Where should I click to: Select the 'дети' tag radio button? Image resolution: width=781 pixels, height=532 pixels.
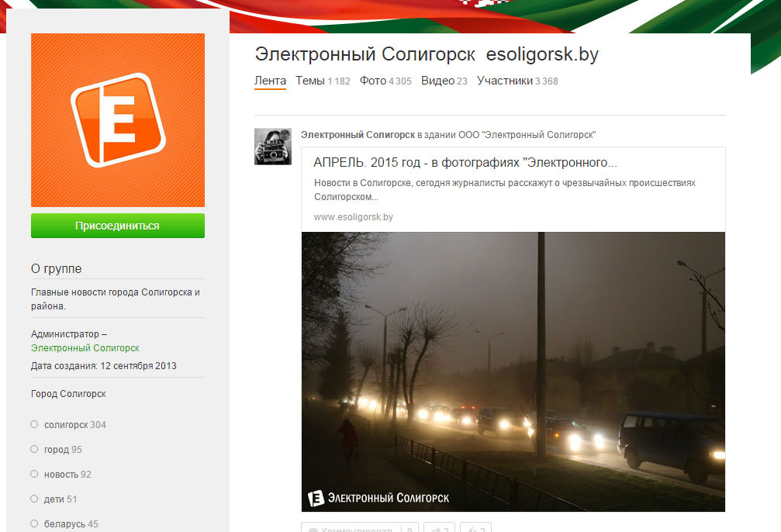pyautogui.click(x=34, y=499)
